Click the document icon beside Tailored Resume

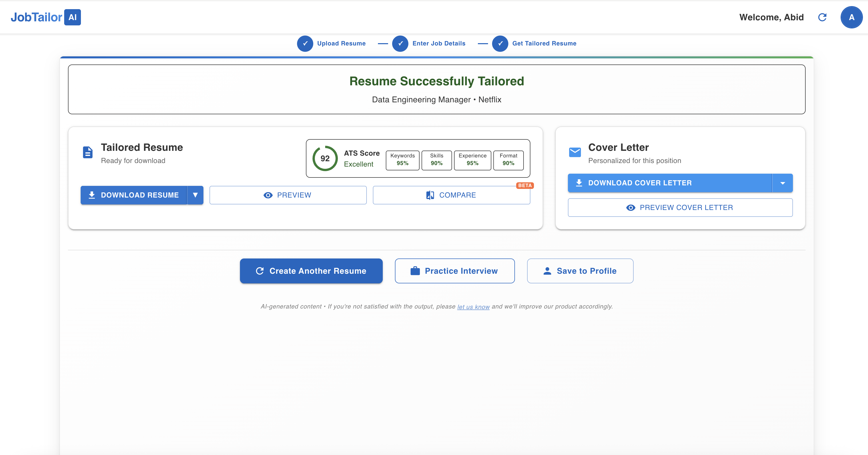(x=88, y=152)
